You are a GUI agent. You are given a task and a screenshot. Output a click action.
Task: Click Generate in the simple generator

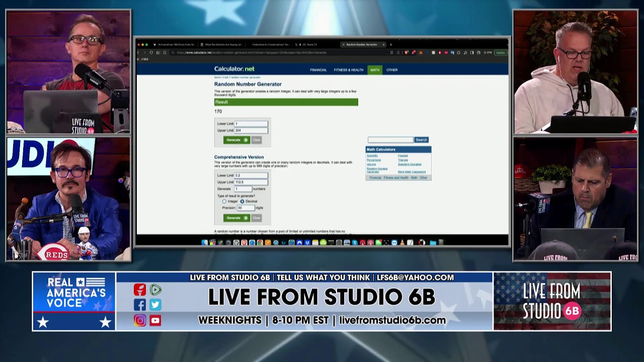point(236,140)
